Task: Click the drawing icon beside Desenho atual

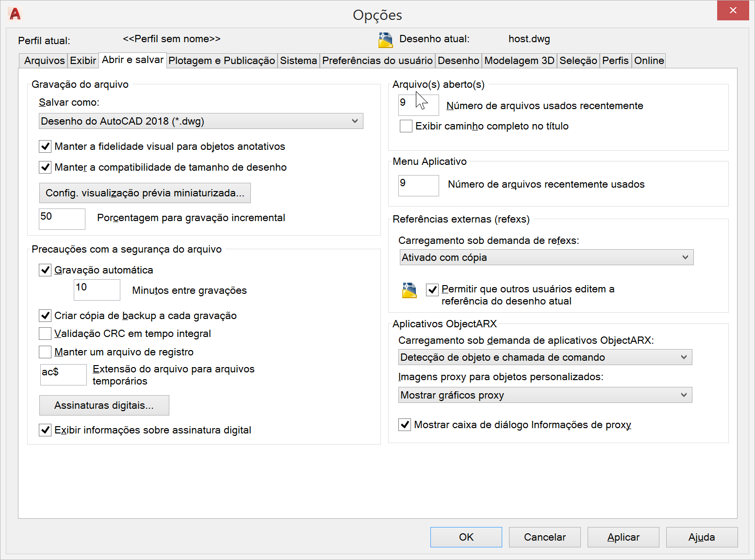Action: [385, 40]
